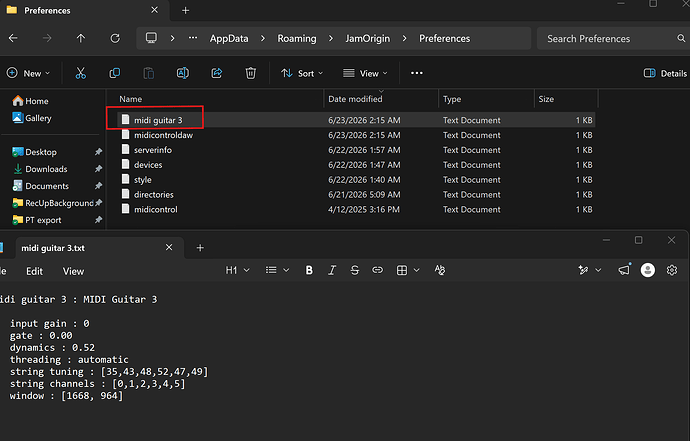The height and width of the screenshot is (441, 690).
Task: Open the See more (three dots) menu in Explorer toolbar
Action: (416, 73)
